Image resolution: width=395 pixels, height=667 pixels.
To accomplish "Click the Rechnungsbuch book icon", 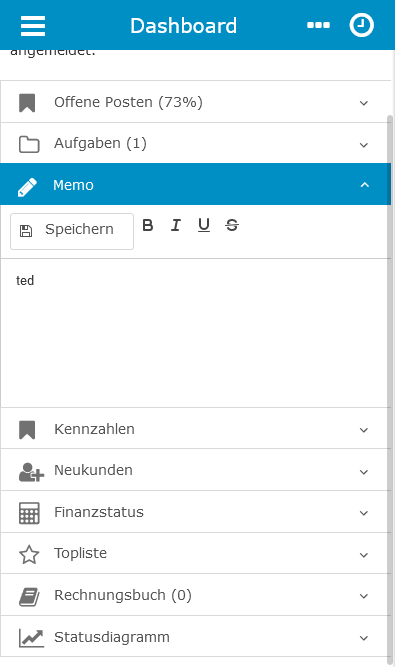I will (x=29, y=596).
